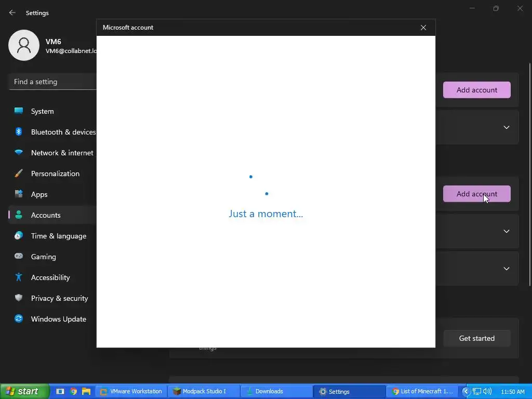Image resolution: width=532 pixels, height=399 pixels.
Task: Switch to the Downloads taskbar window
Action: (277, 391)
